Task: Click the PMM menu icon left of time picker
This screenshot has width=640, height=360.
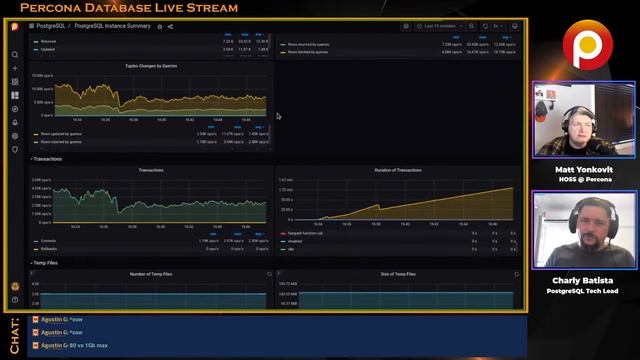Action: 406,26
